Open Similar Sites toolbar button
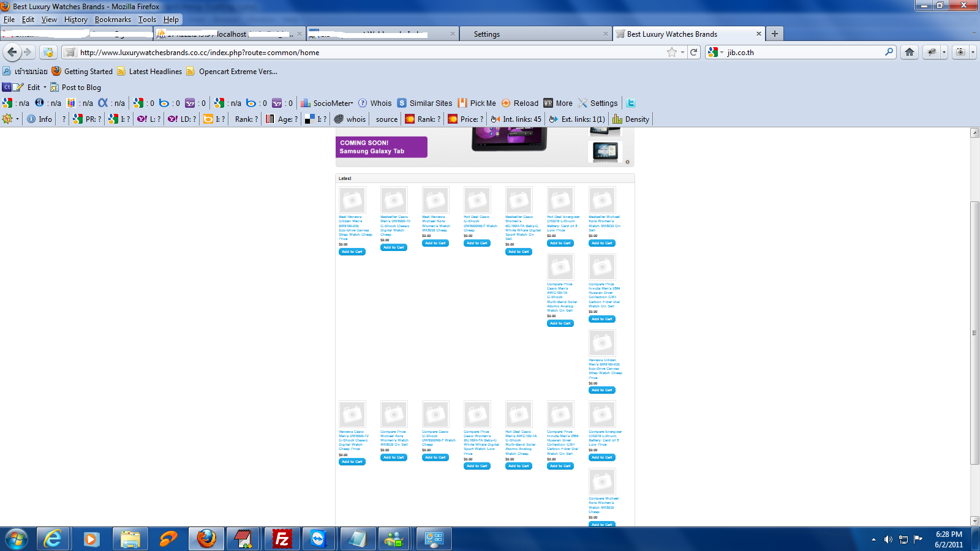 tap(424, 103)
